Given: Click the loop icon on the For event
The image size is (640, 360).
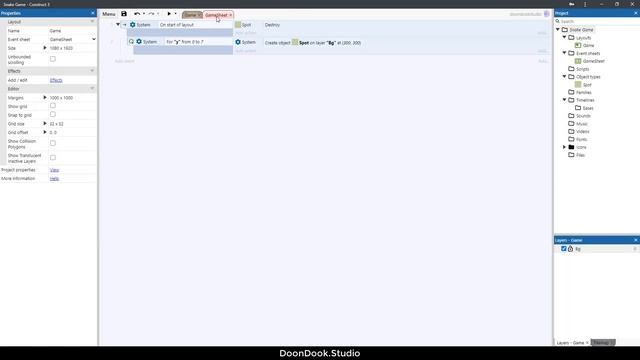Looking at the screenshot, I should (131, 42).
